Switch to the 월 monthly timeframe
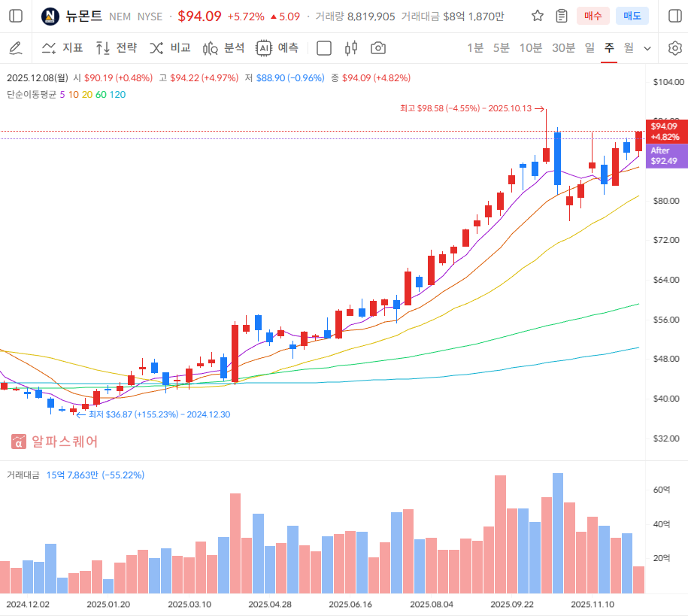 click(629, 48)
